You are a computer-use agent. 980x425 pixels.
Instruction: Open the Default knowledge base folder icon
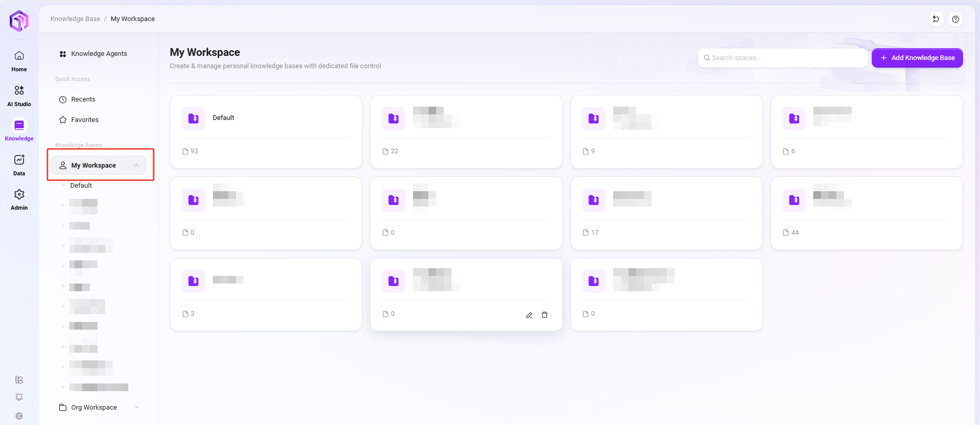(x=193, y=118)
